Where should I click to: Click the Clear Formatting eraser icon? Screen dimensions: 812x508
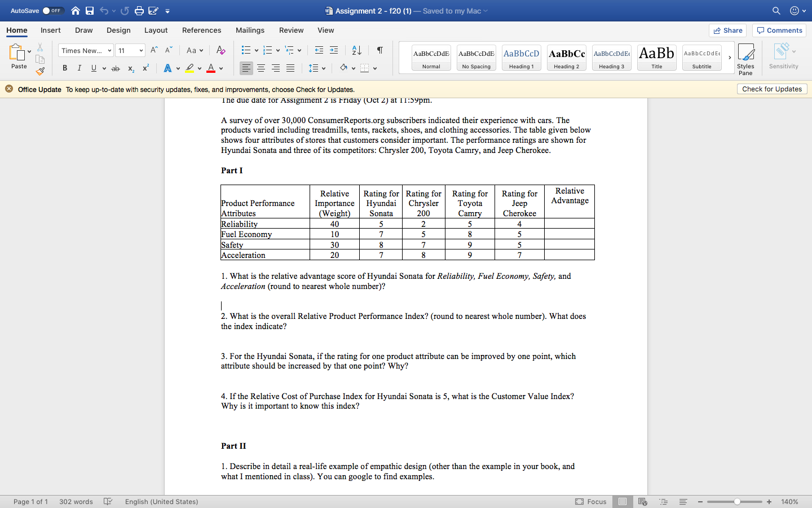(x=221, y=50)
